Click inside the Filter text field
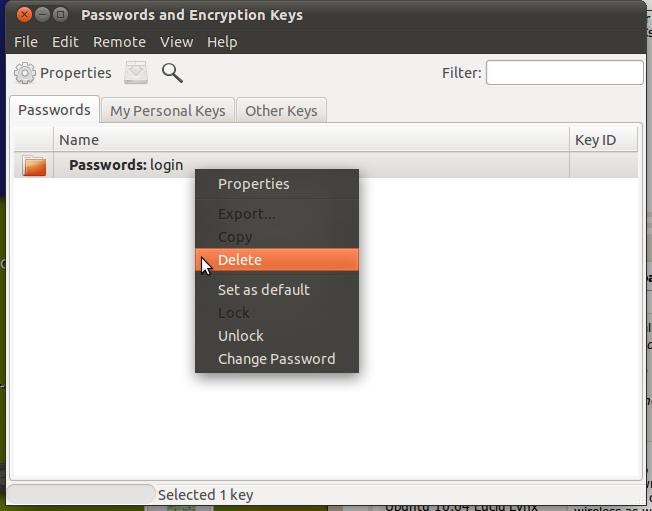 point(564,73)
